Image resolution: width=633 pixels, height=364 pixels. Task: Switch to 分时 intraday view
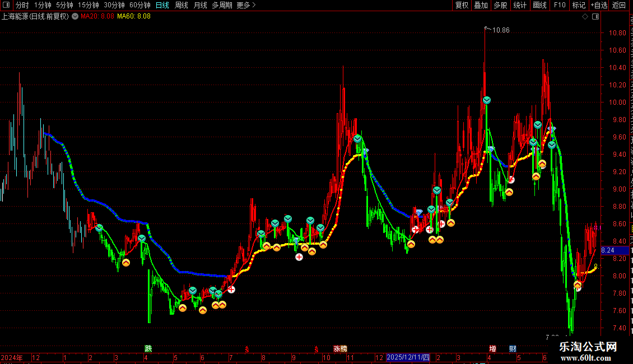pyautogui.click(x=22, y=5)
